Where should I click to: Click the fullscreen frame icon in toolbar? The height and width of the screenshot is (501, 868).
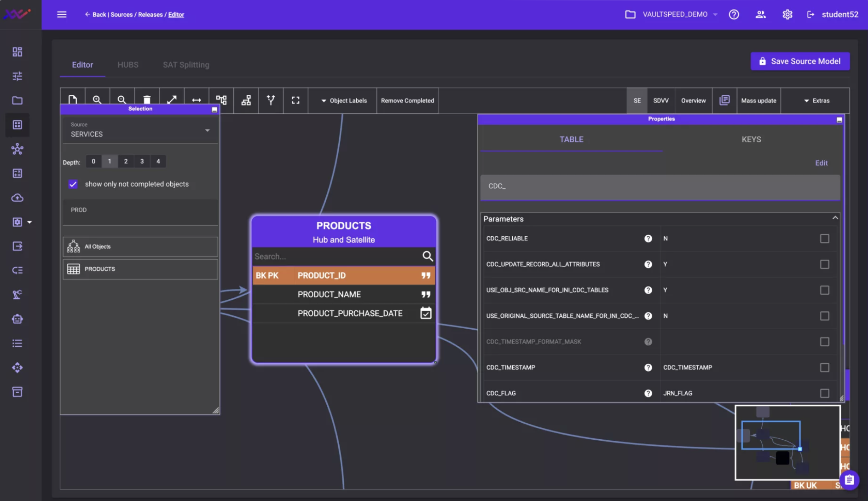295,100
